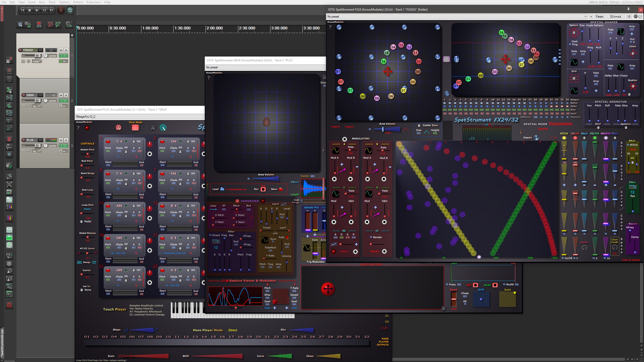The image size is (644, 362).
Task: Click the write automation mode icon
Action: [x=9, y=71]
